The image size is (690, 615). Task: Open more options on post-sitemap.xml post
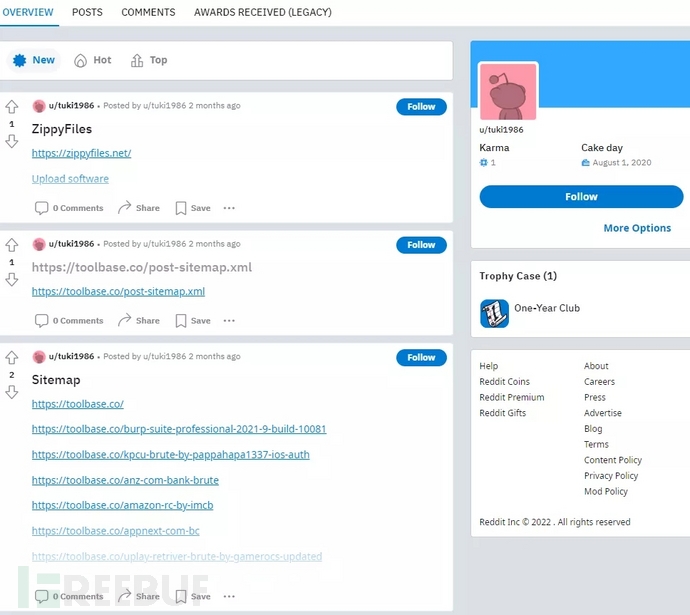point(229,321)
